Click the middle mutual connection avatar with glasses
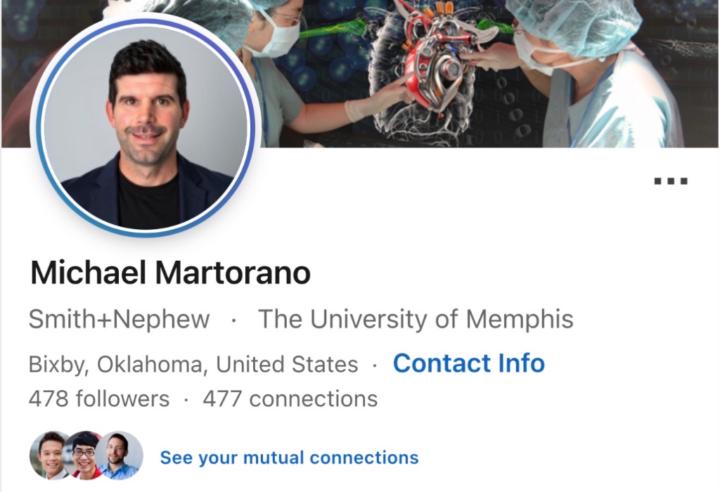The width and height of the screenshot is (720, 492). point(84,456)
